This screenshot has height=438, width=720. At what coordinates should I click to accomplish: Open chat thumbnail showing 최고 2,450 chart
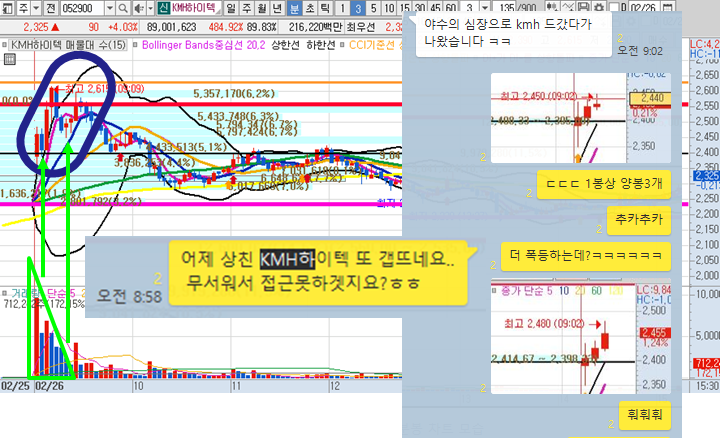581,118
